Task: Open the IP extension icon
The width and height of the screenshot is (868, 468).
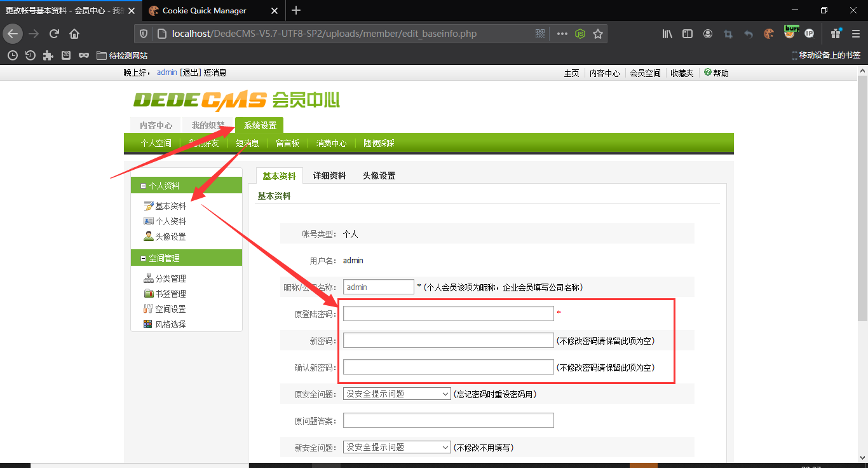Action: click(x=809, y=34)
